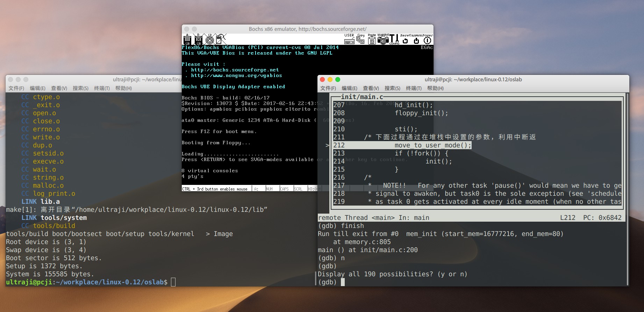Toggle the mouse capture icon in Bochs
The width and height of the screenshot is (644, 312).
221,39
